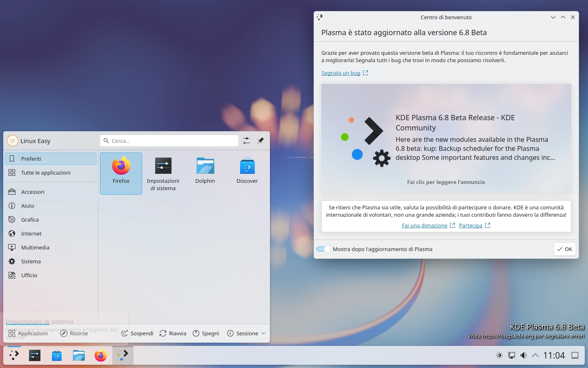Open the Internet category
Screen dimensions: 588x368
(51, 233)
